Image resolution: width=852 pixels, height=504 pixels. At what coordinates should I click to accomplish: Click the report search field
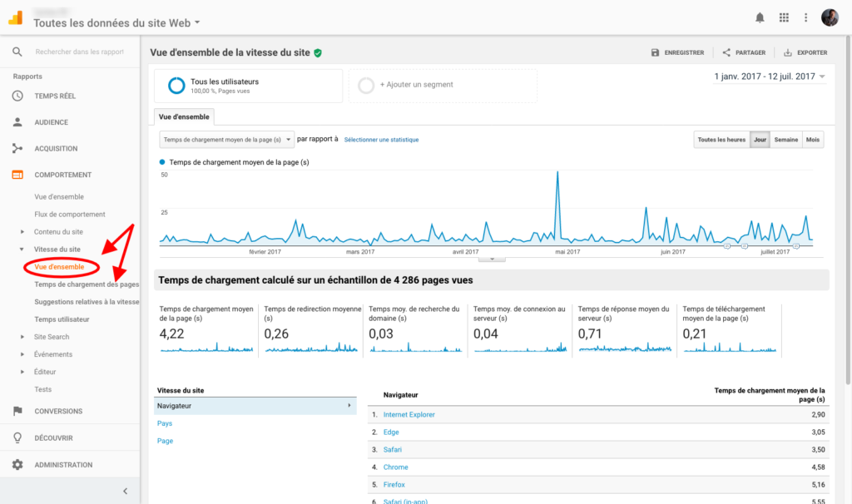coord(79,52)
